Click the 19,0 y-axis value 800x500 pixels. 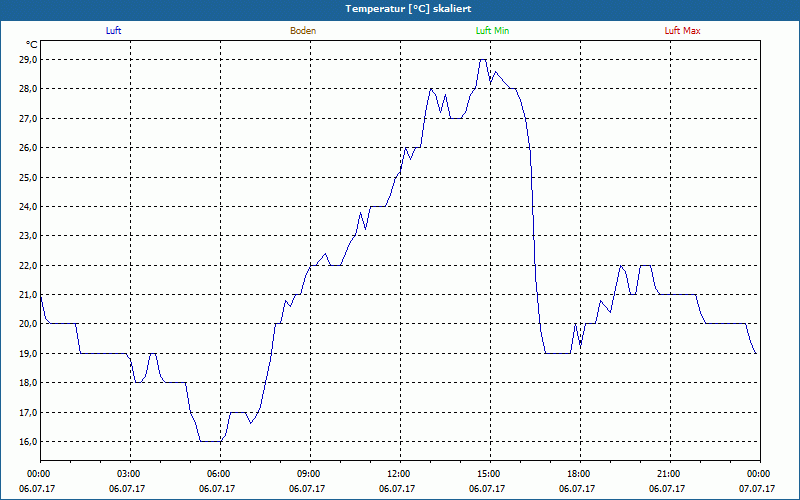(29, 353)
